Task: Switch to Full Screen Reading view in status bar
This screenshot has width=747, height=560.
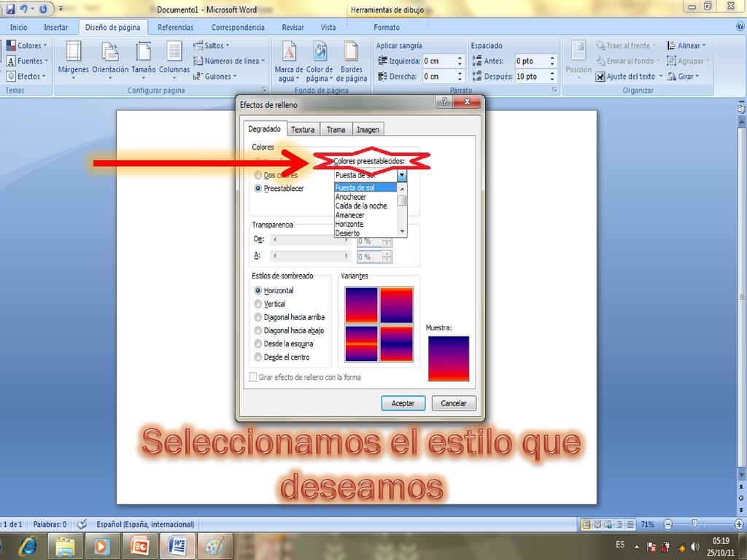Action: (x=597, y=524)
